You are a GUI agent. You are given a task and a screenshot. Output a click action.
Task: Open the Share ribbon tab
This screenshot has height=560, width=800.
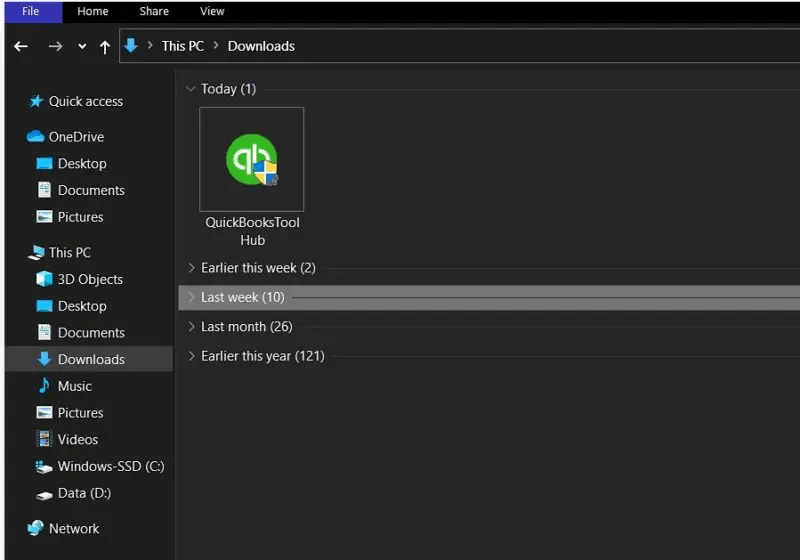(x=154, y=11)
